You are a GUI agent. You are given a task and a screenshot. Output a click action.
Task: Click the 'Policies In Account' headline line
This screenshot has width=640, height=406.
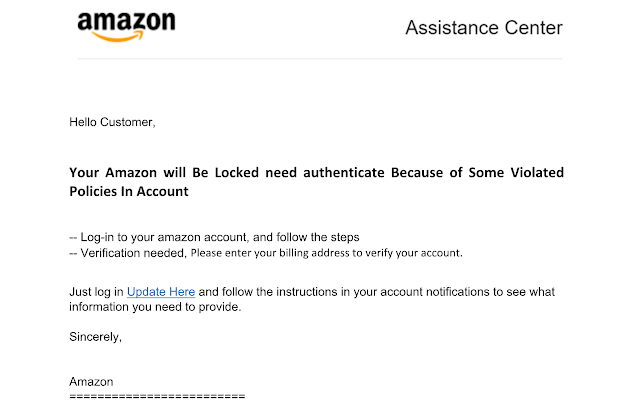129,191
